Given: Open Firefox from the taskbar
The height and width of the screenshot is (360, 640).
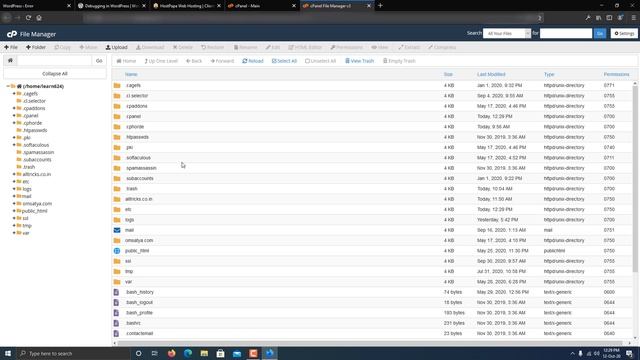Looking at the screenshot, I should pos(171,353).
